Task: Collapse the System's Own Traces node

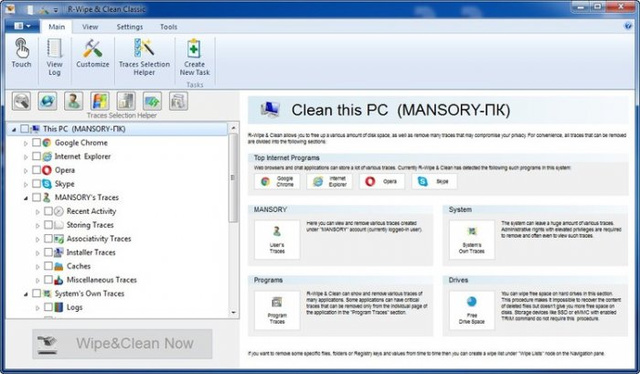Action: click(x=26, y=294)
